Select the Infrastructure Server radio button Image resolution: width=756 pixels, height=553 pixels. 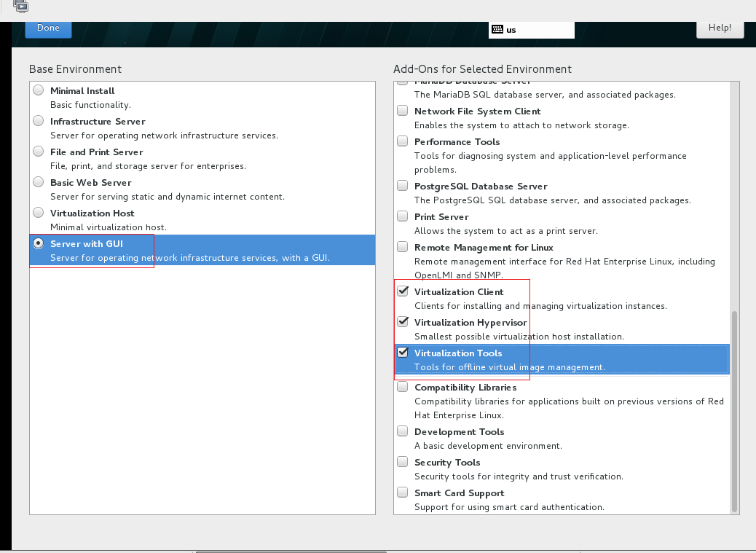(38, 120)
